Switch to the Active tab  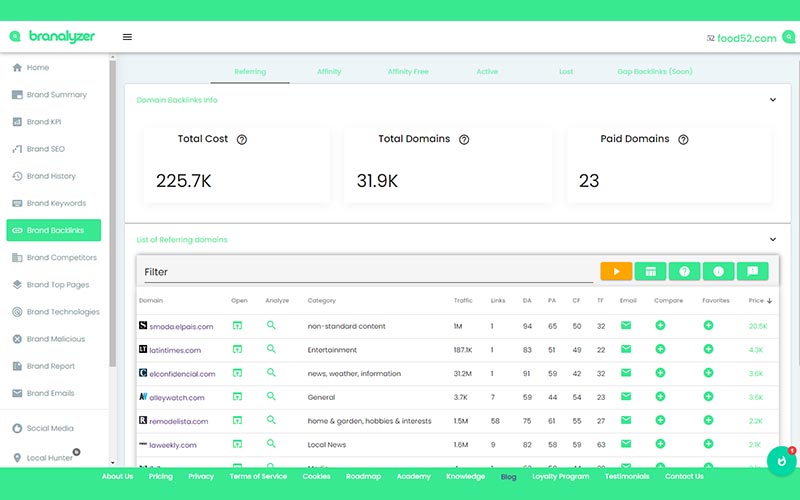pos(487,71)
